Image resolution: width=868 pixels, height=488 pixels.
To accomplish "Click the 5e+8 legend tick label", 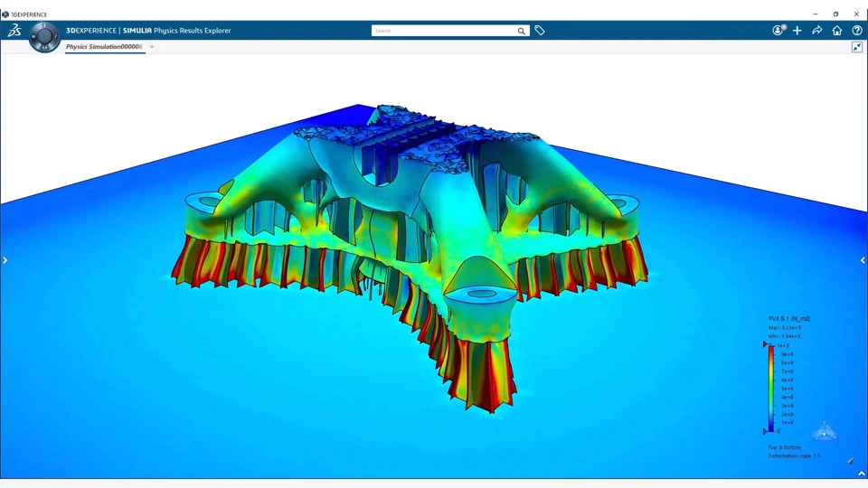I will pyautogui.click(x=788, y=389).
